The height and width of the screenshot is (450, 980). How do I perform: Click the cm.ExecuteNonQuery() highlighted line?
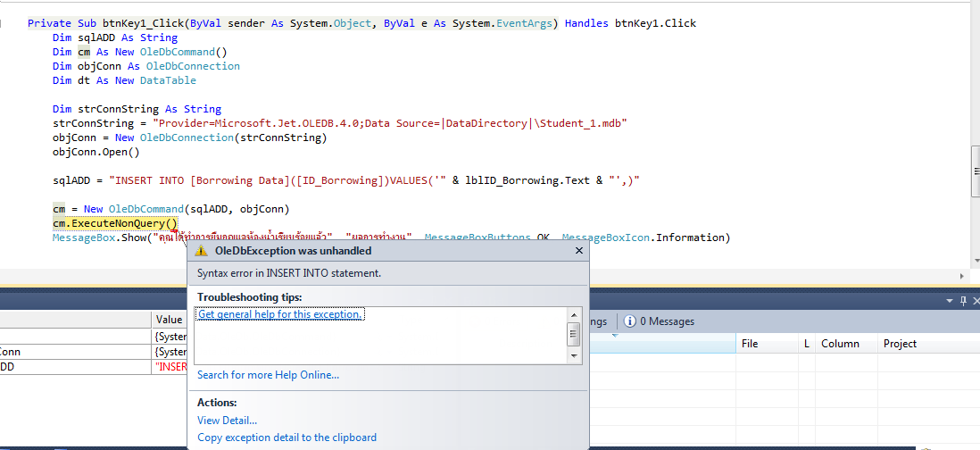[115, 223]
